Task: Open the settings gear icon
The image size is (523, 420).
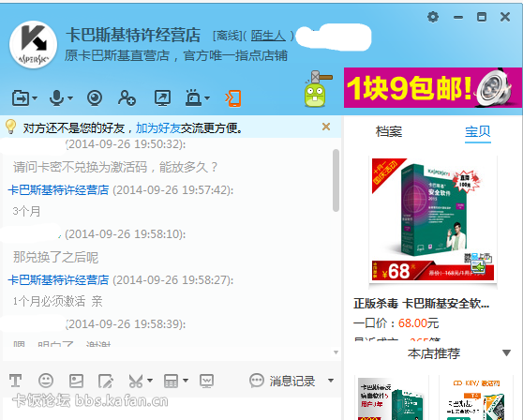Action: (433, 17)
